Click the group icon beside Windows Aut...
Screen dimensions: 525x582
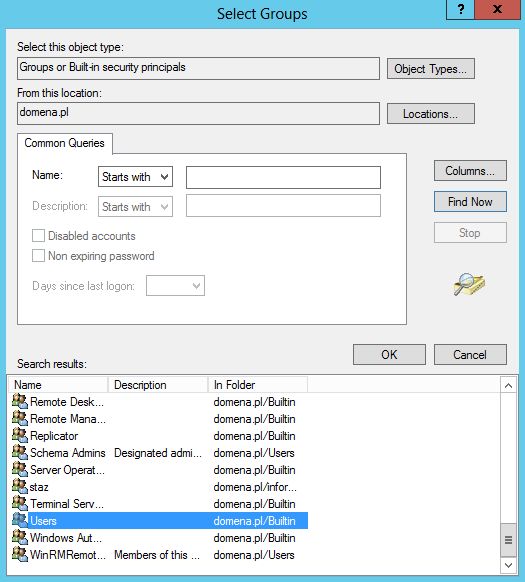(20, 537)
